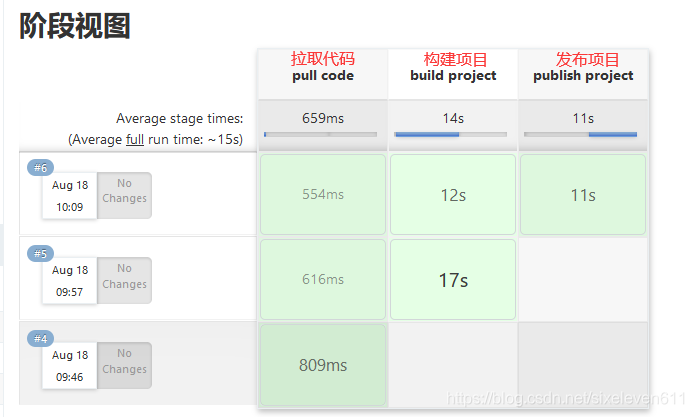Click the #4 build badge
The width and height of the screenshot is (694, 417).
pos(41,339)
